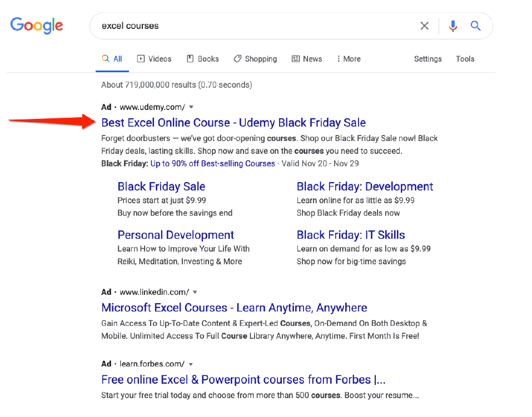Click 'Buy now before the savings end' text
Viewport: 532px width, 417px height.
click(175, 213)
